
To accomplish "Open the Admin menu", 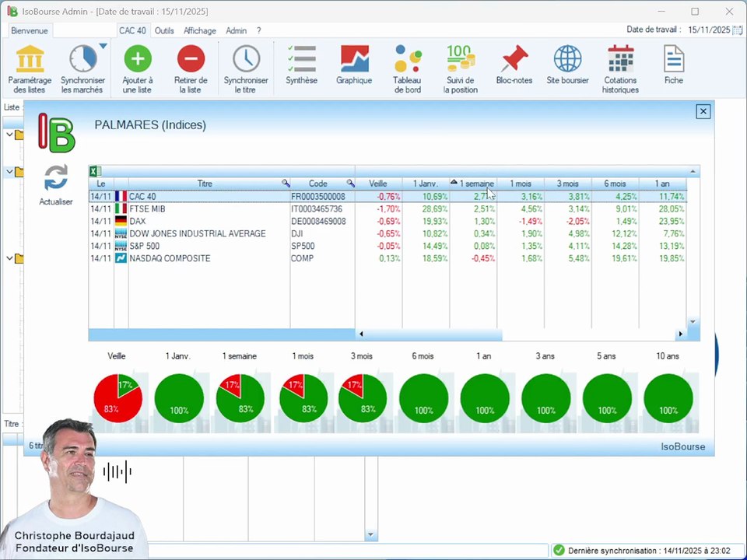I will (237, 30).
